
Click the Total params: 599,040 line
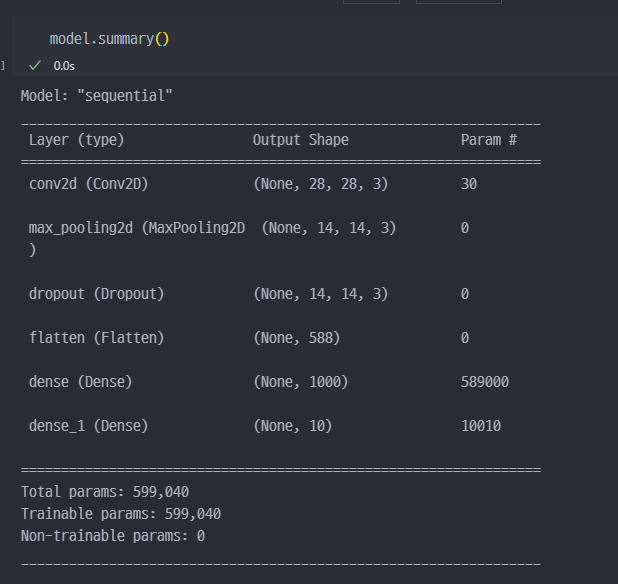coord(105,492)
